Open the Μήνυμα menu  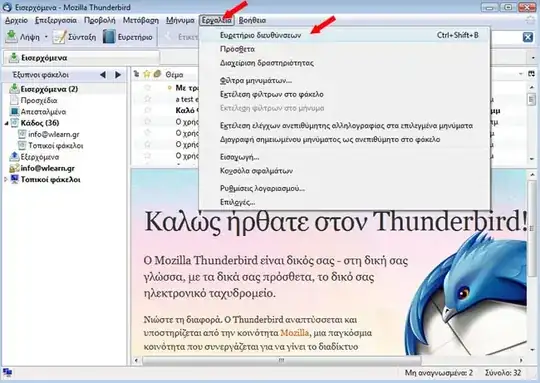pyautogui.click(x=180, y=20)
